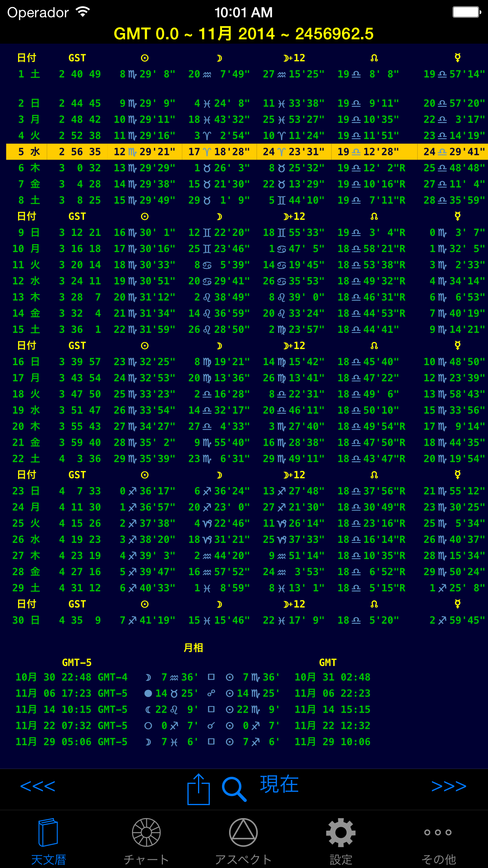This screenshot has height=868, width=488.
Task: Tap the Mercury symbol header at top
Action: pos(457,58)
